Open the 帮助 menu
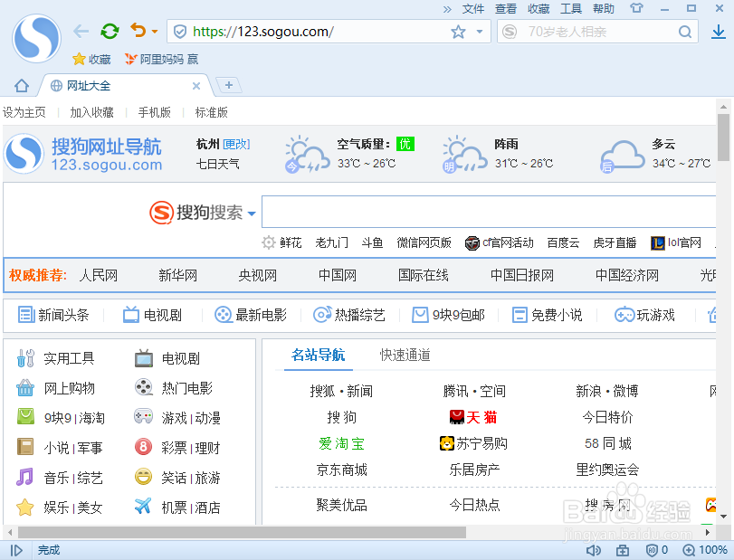The width and height of the screenshot is (734, 560). [x=604, y=8]
